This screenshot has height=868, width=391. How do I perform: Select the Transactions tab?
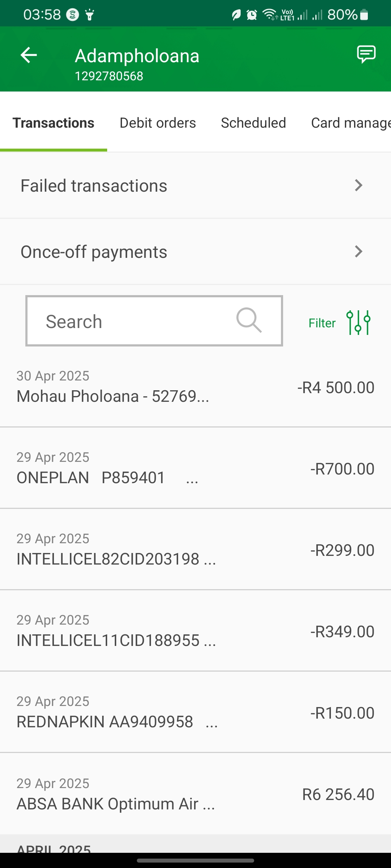click(54, 123)
